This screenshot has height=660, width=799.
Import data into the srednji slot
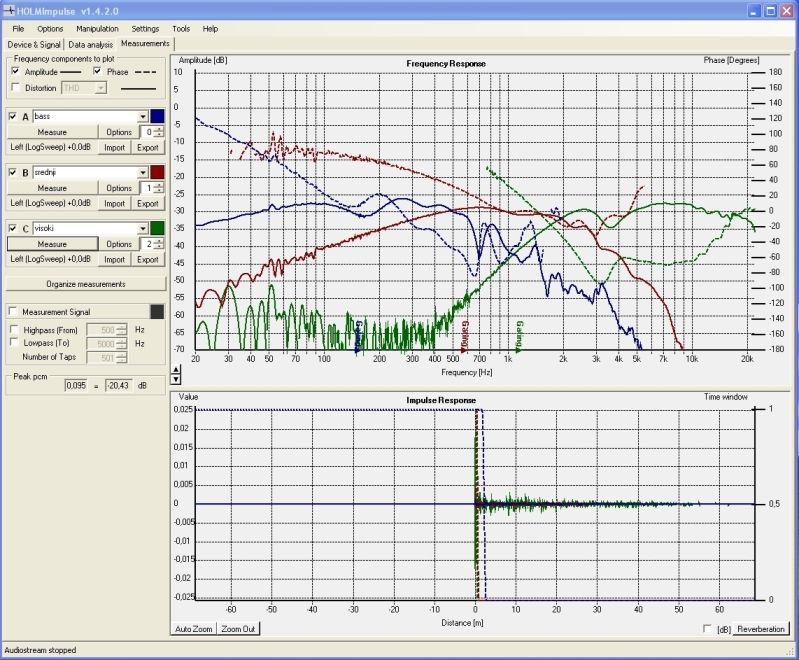point(115,203)
